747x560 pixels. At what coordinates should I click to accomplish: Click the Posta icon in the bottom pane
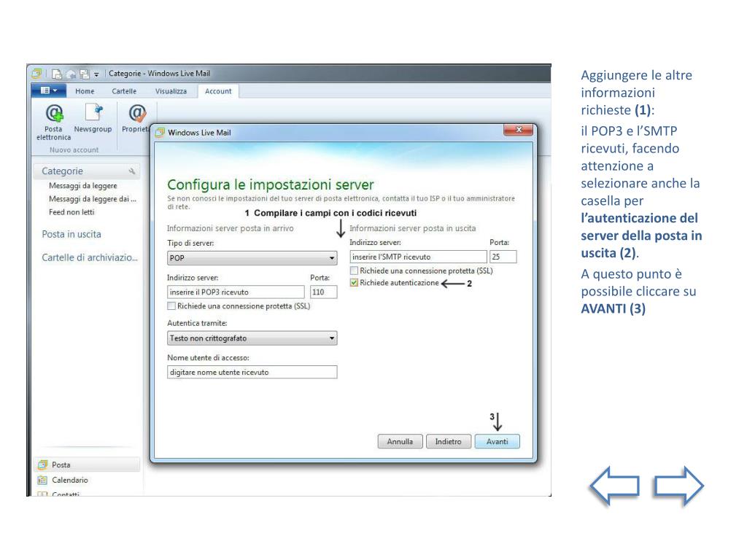tap(42, 464)
